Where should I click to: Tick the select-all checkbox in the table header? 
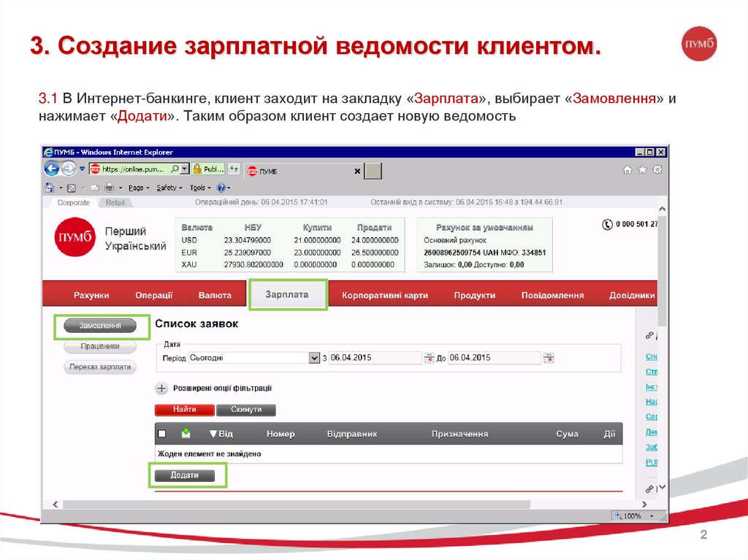pos(162,434)
